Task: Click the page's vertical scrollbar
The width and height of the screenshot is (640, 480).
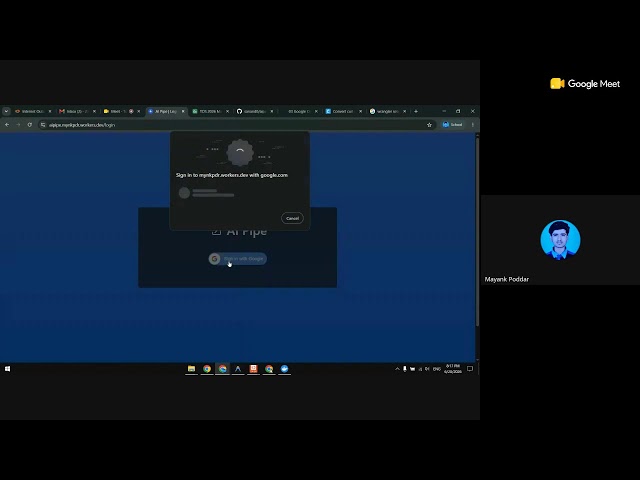Action: point(477,232)
